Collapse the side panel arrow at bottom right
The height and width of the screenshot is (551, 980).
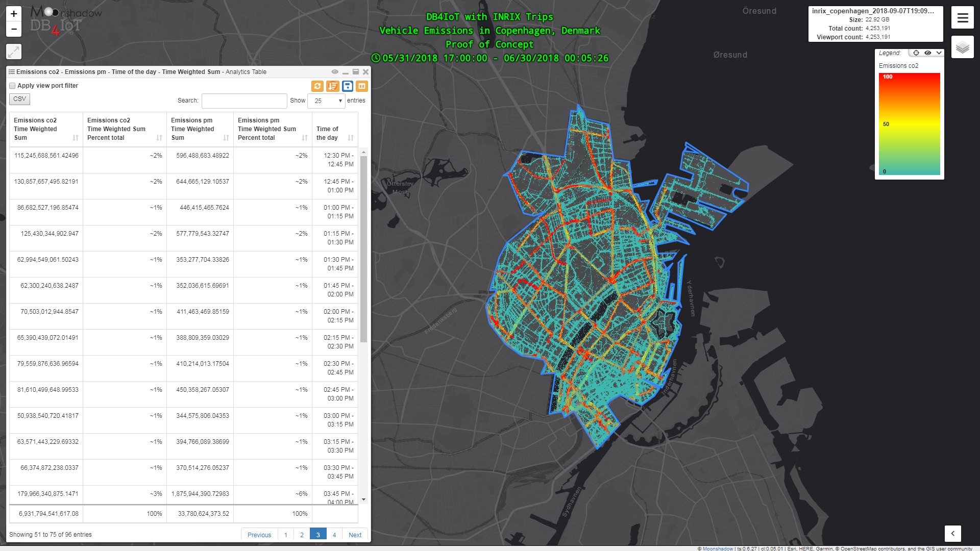click(x=953, y=534)
